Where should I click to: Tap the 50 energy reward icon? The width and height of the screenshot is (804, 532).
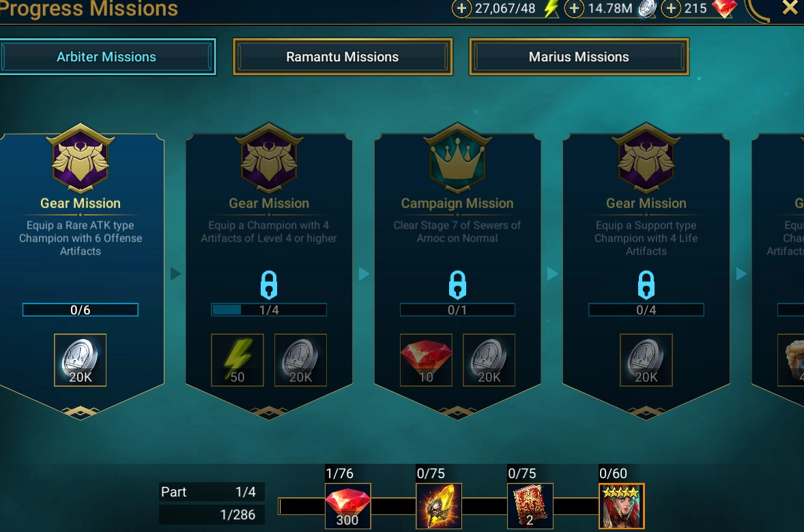(x=238, y=360)
